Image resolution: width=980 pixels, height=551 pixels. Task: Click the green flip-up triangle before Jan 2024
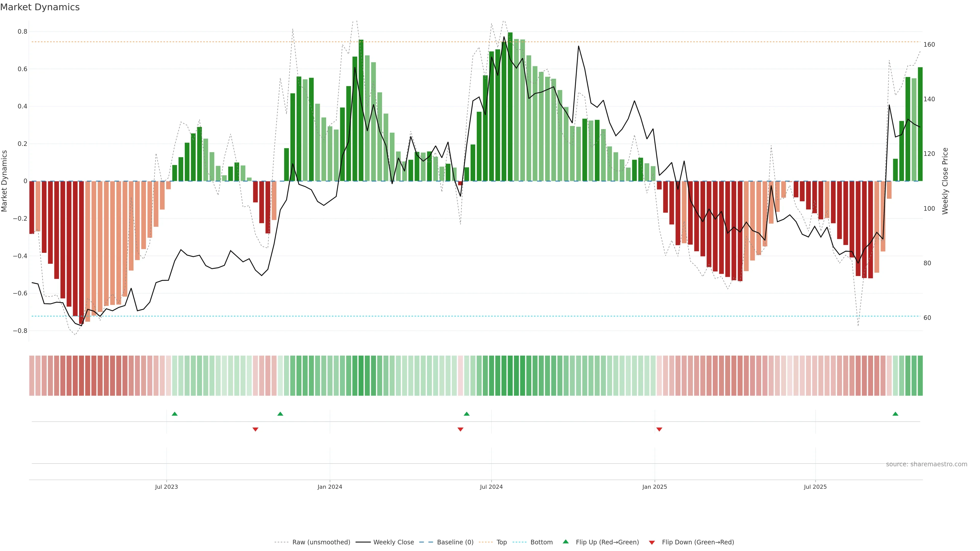click(280, 414)
